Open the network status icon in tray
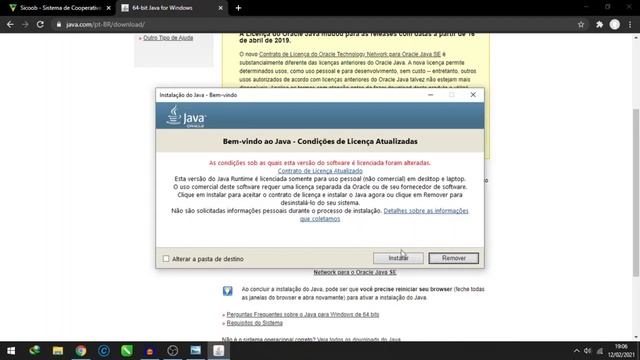Viewport: 640px width, 360px height. (x=600, y=351)
